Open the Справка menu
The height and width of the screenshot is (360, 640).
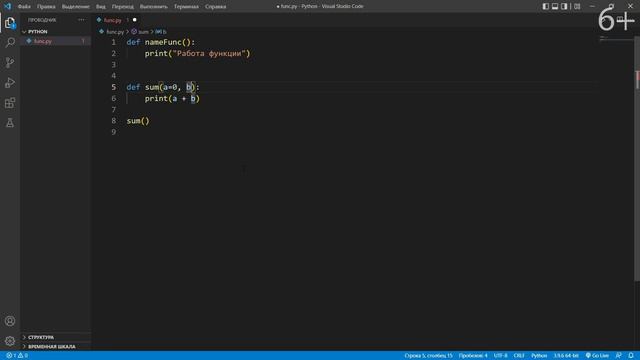click(x=216, y=7)
